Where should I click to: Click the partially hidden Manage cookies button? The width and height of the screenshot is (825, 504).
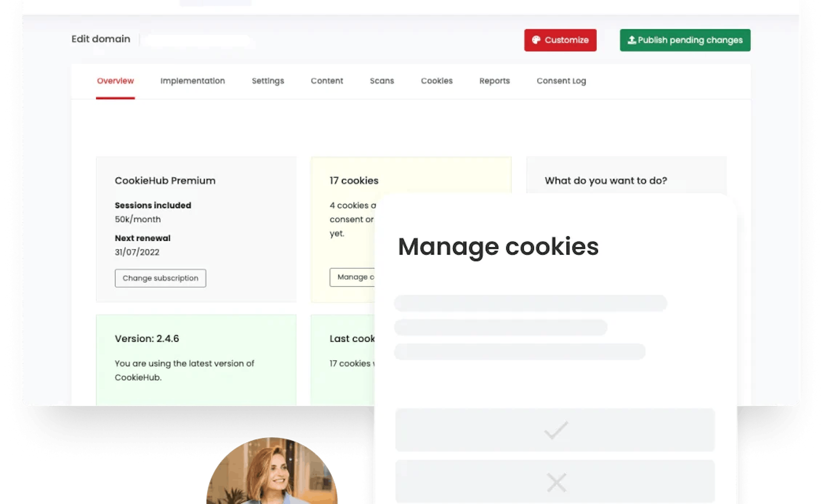click(352, 277)
